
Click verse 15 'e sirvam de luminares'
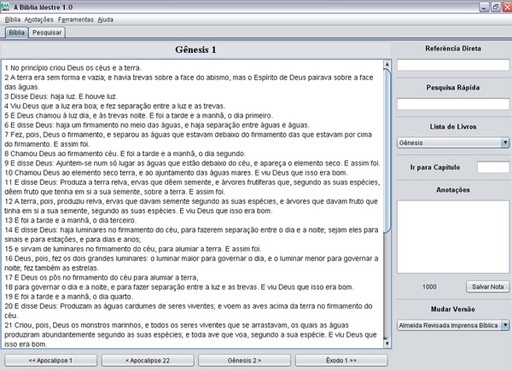coord(133,249)
